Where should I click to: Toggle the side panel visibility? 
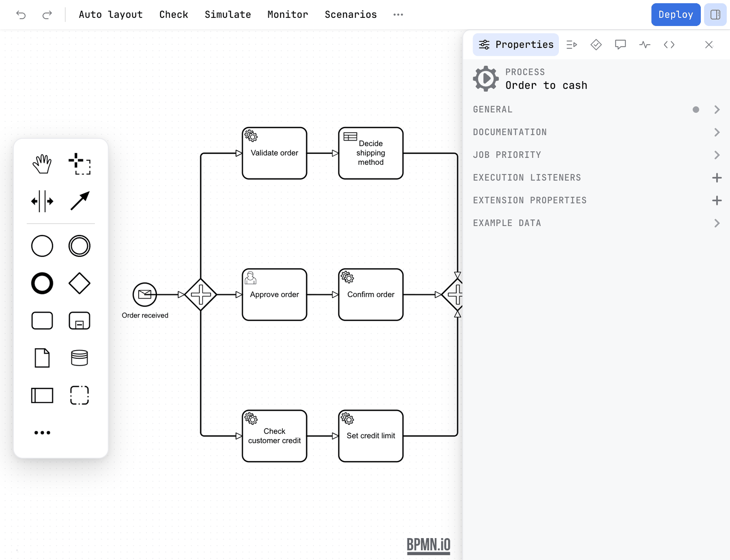click(715, 15)
